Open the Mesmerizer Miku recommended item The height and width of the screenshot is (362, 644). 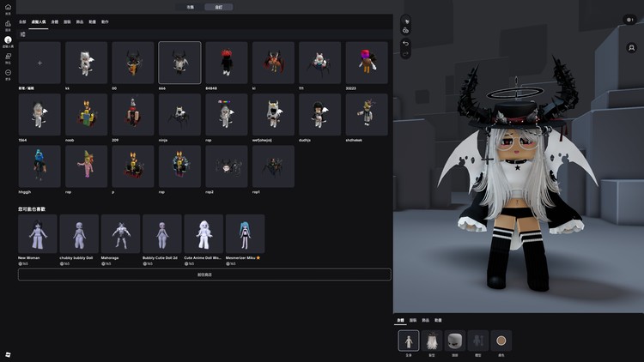[245, 233]
